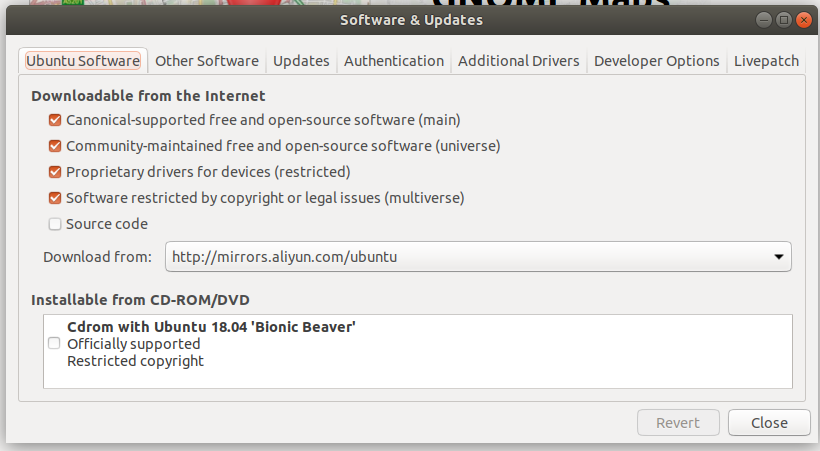
Task: Disable Proprietary drivers restricted checkbox
Action: (55, 172)
